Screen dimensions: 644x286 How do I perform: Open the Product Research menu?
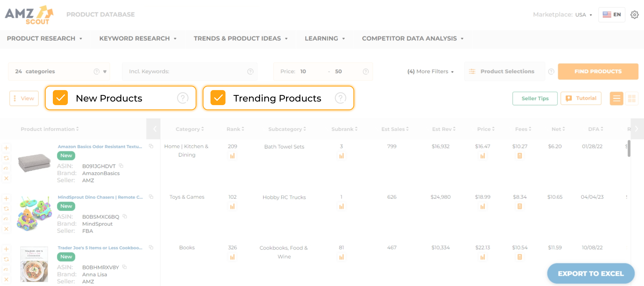point(45,39)
